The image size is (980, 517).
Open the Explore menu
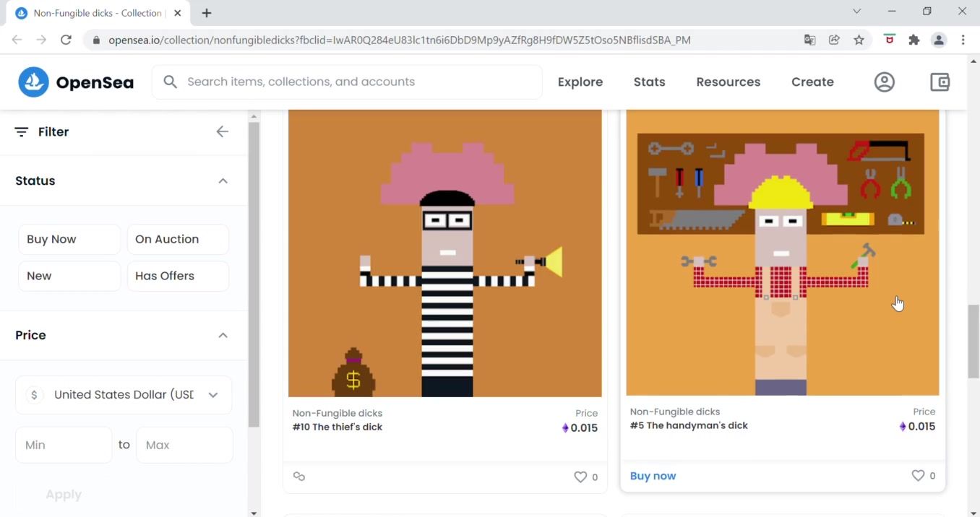pyautogui.click(x=580, y=82)
